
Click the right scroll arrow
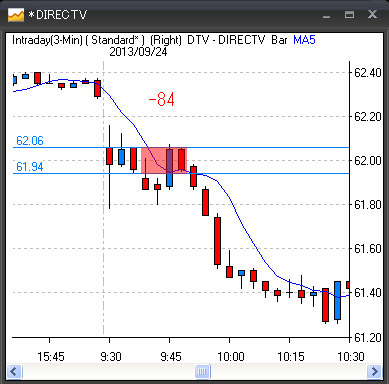tap(374, 371)
